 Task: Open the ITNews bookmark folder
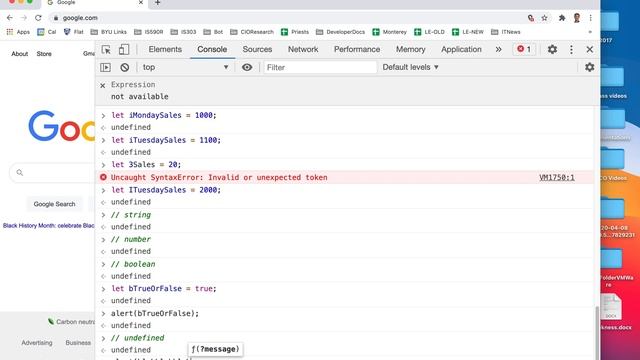506,32
